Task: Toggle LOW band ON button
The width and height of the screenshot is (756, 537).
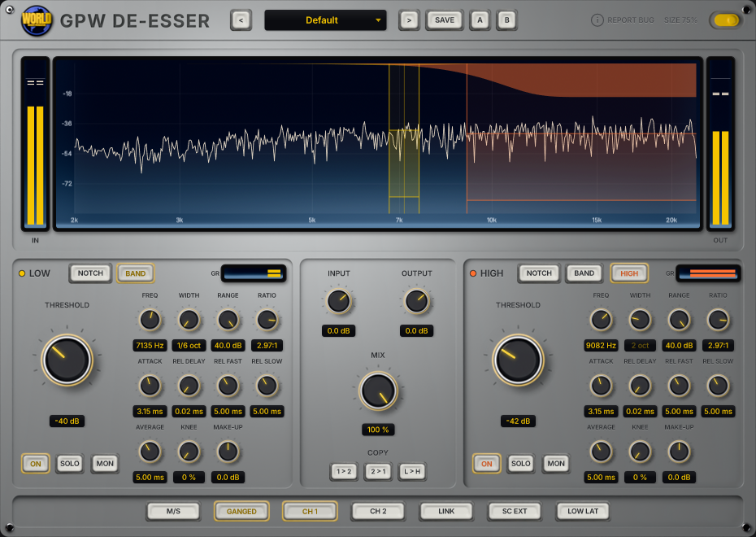Action: [36, 464]
